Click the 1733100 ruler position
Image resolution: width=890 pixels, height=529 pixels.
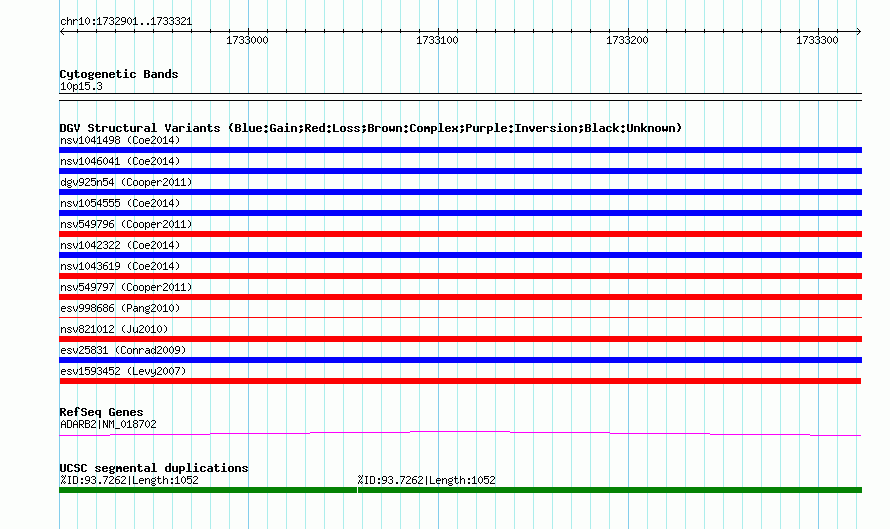click(x=438, y=40)
